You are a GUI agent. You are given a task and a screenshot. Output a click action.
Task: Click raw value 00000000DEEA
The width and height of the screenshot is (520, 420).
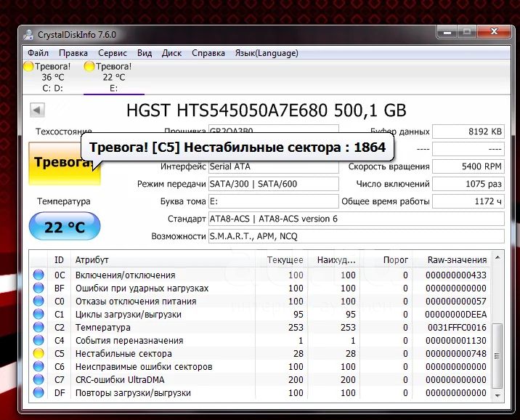pyautogui.click(x=455, y=314)
